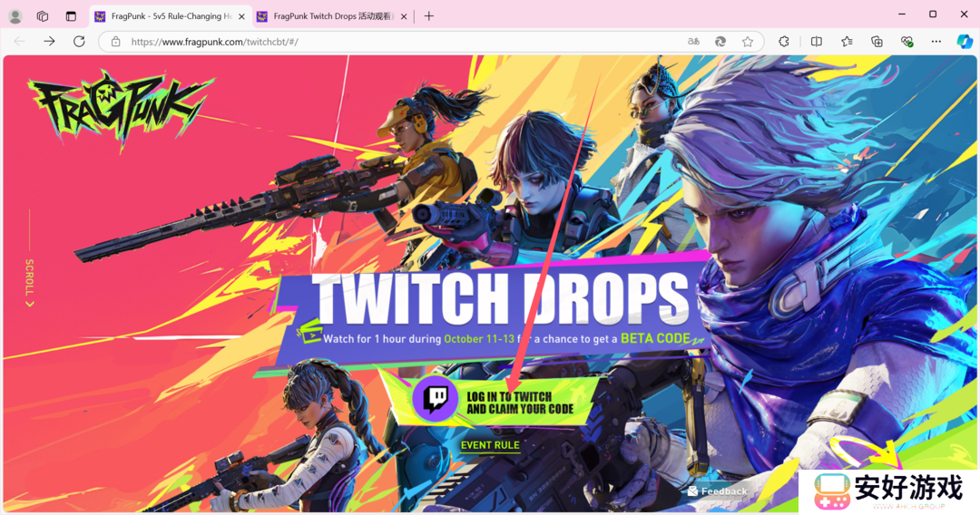Open the Favorites list
This screenshot has width=980, height=515.
pyautogui.click(x=847, y=42)
